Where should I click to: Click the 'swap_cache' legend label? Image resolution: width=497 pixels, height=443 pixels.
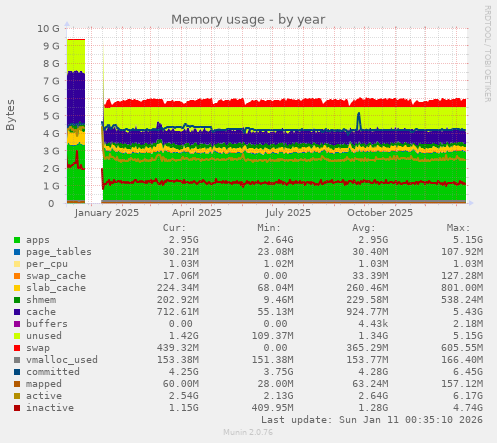56,276
